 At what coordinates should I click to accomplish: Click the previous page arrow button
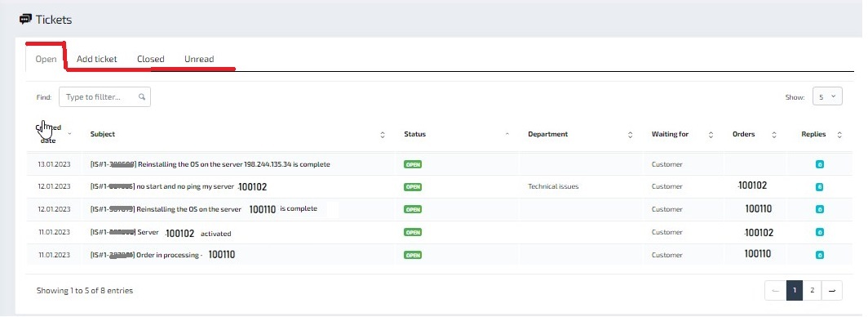[x=776, y=290]
